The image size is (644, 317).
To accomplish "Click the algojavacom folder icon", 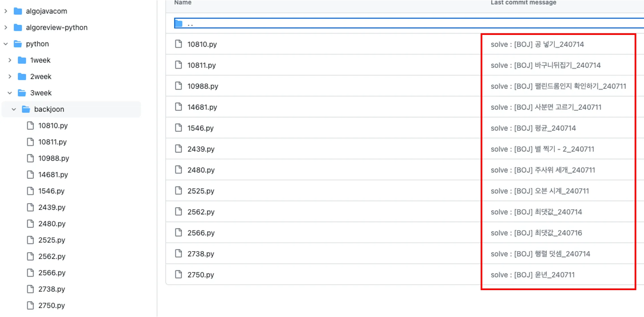I will click(x=18, y=11).
